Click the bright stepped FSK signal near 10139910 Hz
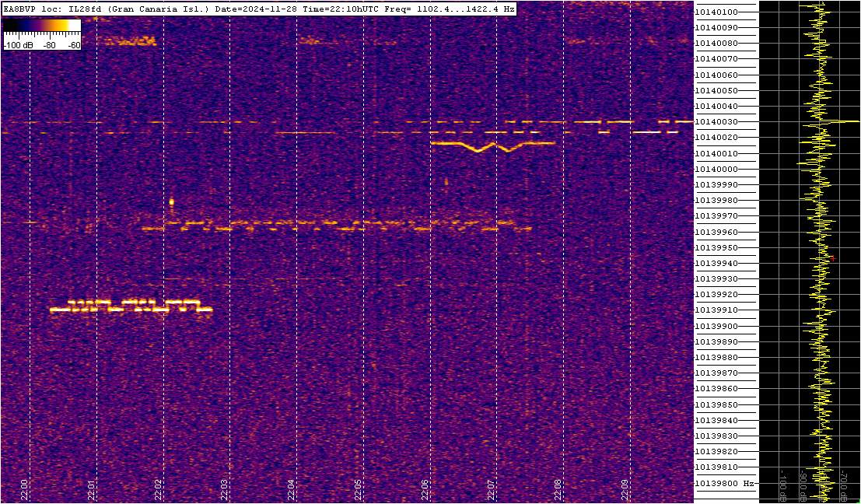 point(131,306)
